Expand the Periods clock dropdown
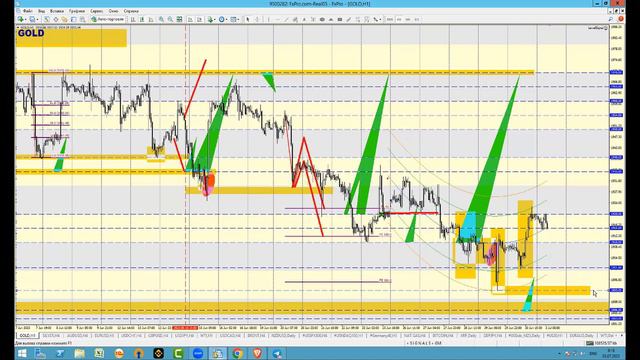The width and height of the screenshot is (640, 360). pos(227,19)
